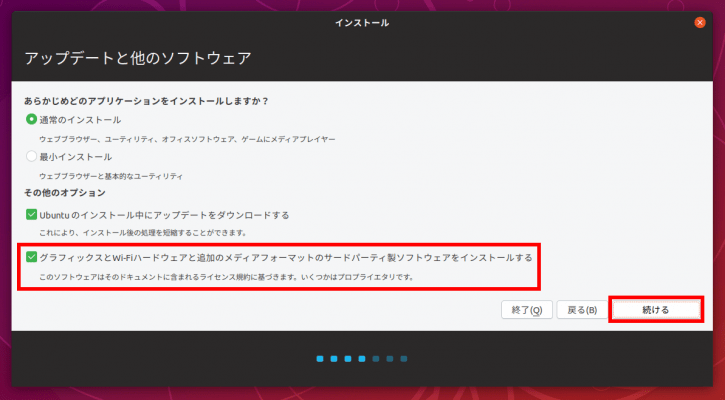This screenshot has height=400, width=725.
Task: Toggle the third-party software (サードパーティ製ソフトウェア) checkbox
Action: pyautogui.click(x=31, y=257)
